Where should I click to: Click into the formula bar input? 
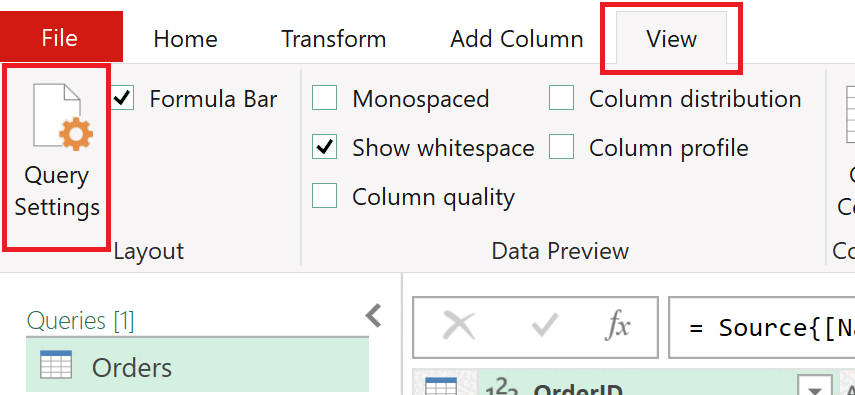(x=762, y=327)
